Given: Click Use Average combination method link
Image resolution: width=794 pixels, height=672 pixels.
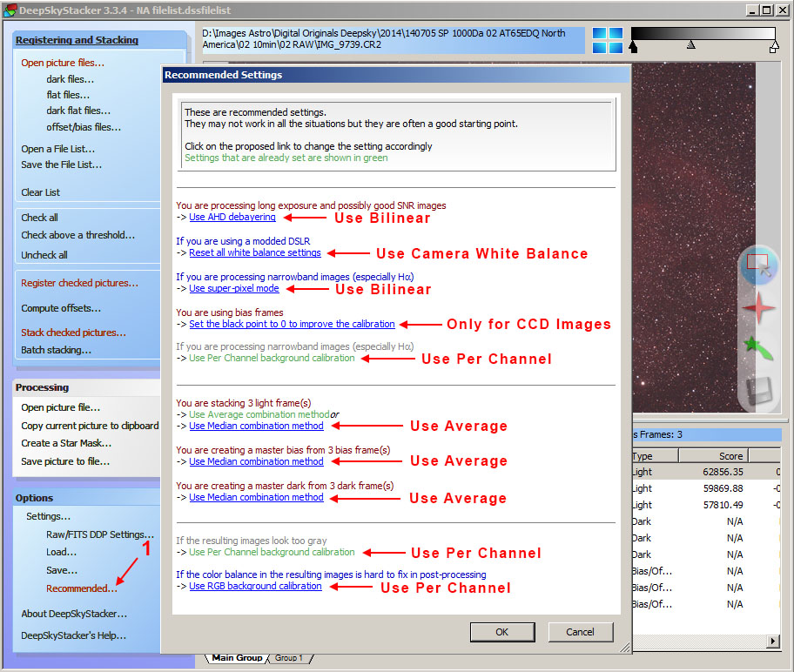Looking at the screenshot, I should coord(259,414).
